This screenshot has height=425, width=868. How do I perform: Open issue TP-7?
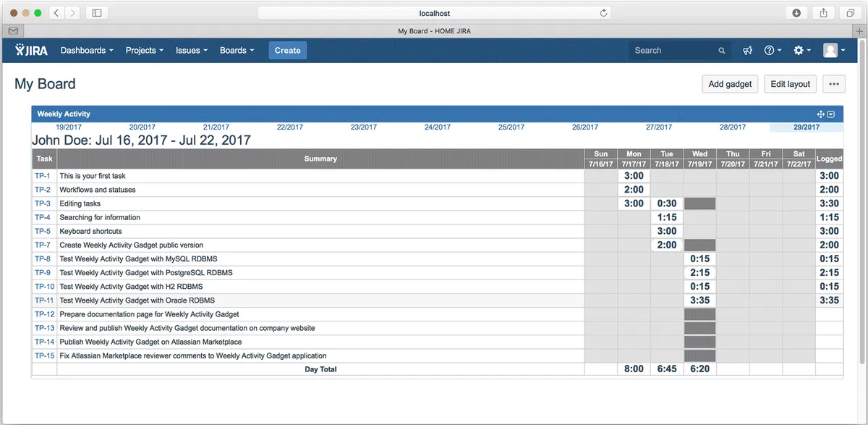point(43,245)
